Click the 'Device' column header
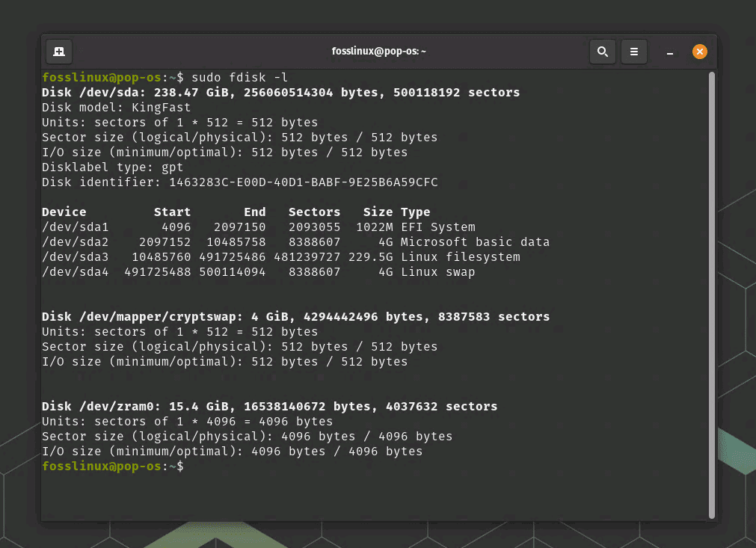 [64, 212]
